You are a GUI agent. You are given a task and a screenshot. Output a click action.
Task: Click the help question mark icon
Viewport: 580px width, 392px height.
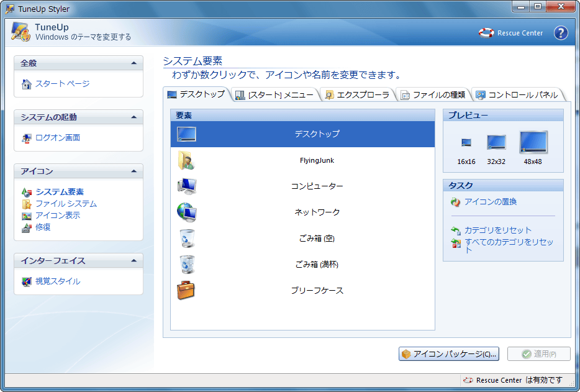(x=561, y=33)
